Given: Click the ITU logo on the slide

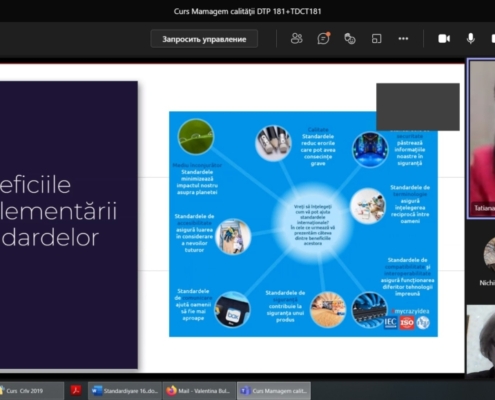Looking at the screenshot, I should [x=423, y=322].
